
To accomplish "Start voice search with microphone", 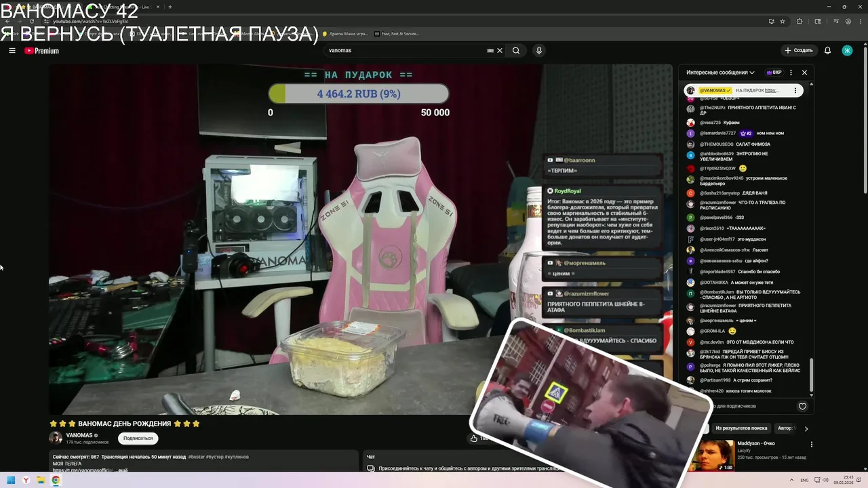I will [x=539, y=50].
